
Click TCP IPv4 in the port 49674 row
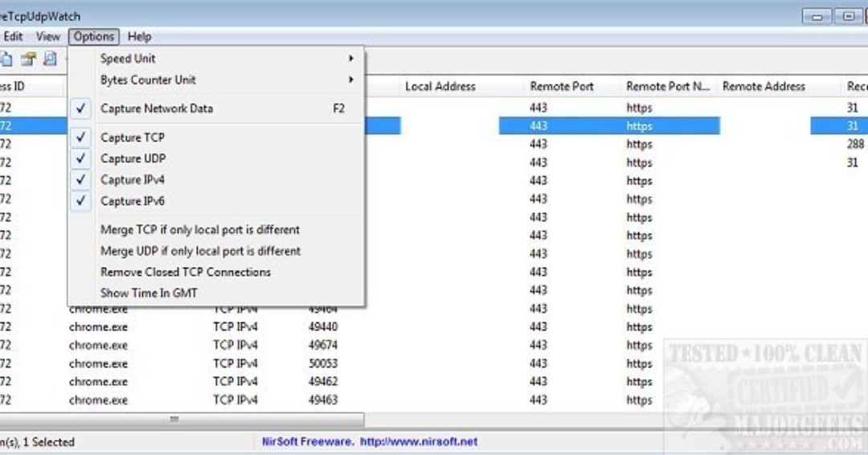(235, 346)
